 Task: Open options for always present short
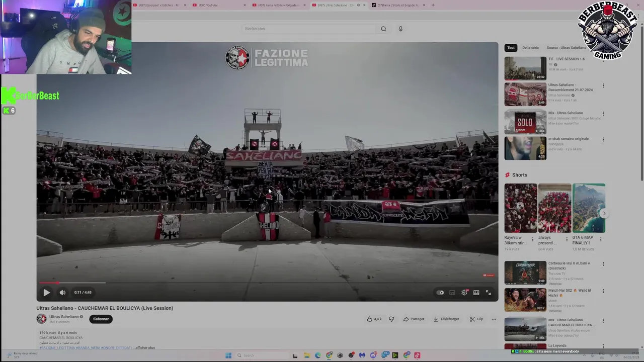click(567, 239)
